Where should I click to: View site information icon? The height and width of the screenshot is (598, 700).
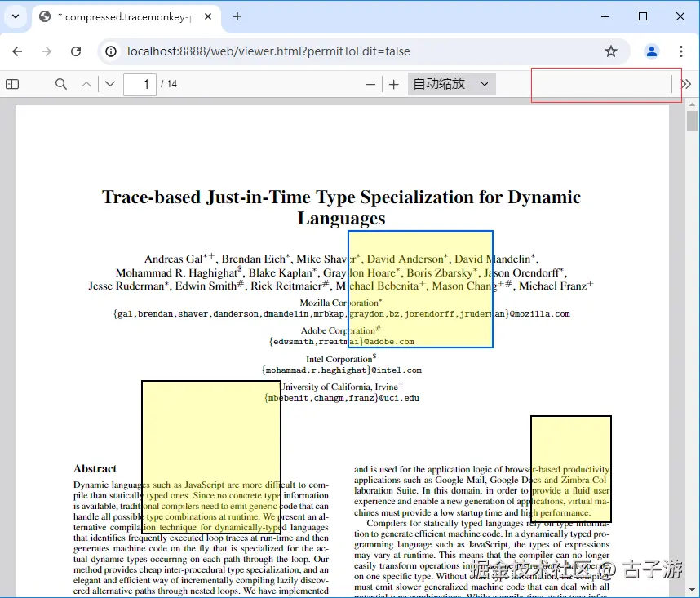point(111,51)
